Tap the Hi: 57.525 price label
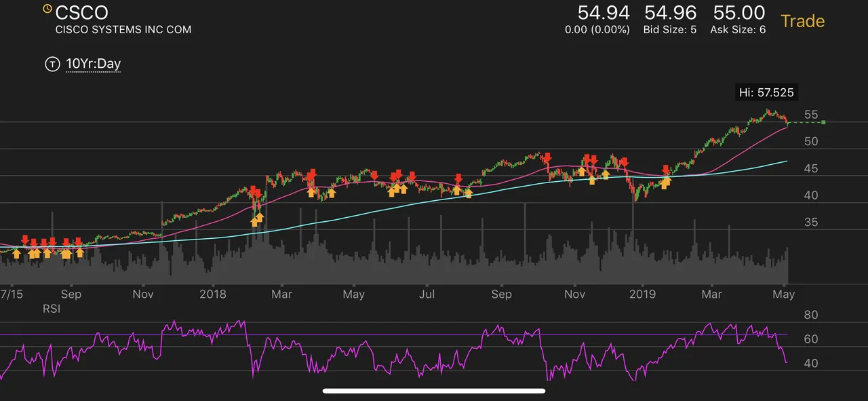The image size is (868, 401). point(766,92)
